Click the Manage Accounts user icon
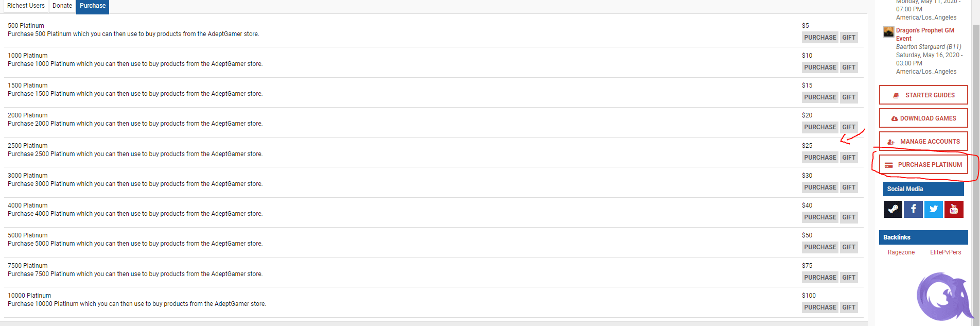 pos(891,142)
